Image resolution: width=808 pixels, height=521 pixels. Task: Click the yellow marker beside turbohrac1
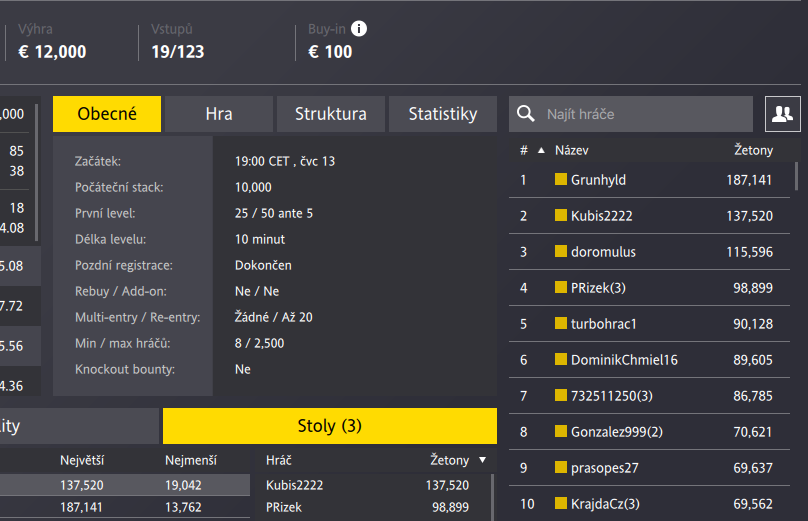561,324
